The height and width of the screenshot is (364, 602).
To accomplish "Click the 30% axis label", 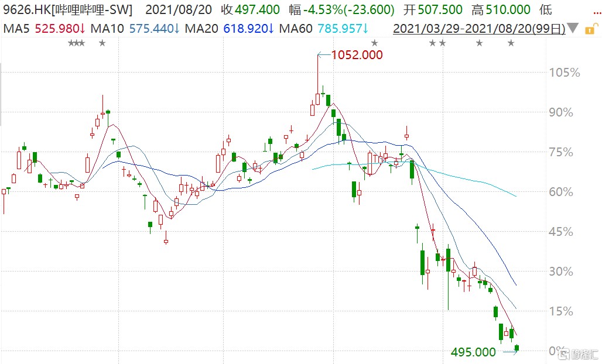I will pyautogui.click(x=561, y=272).
